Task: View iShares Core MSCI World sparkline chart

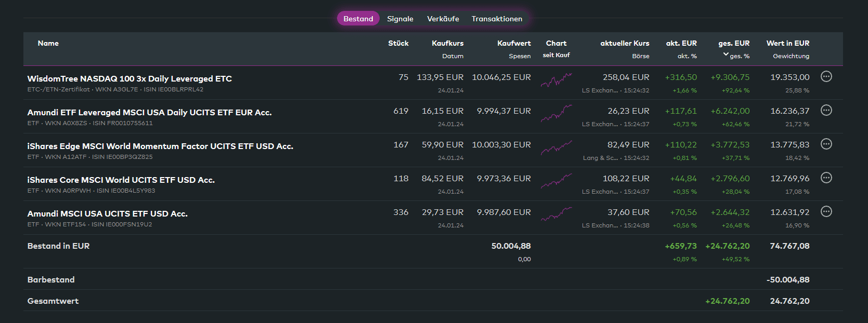Action: 556,181
